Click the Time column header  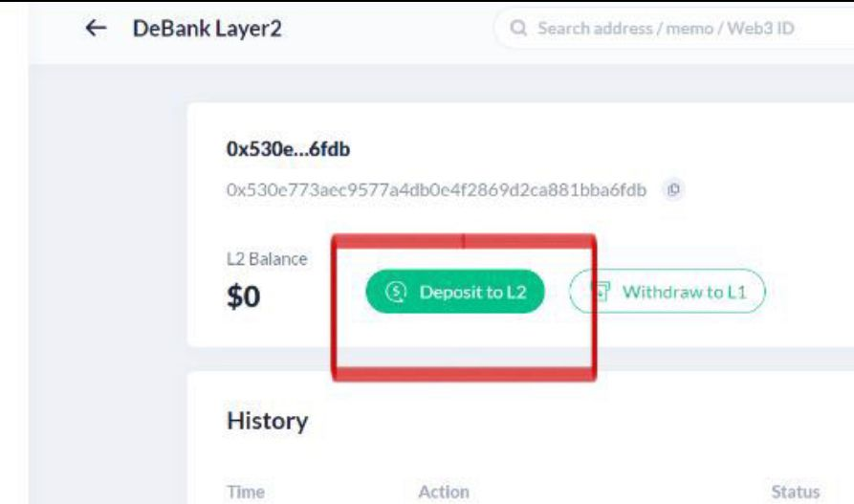pos(246,492)
